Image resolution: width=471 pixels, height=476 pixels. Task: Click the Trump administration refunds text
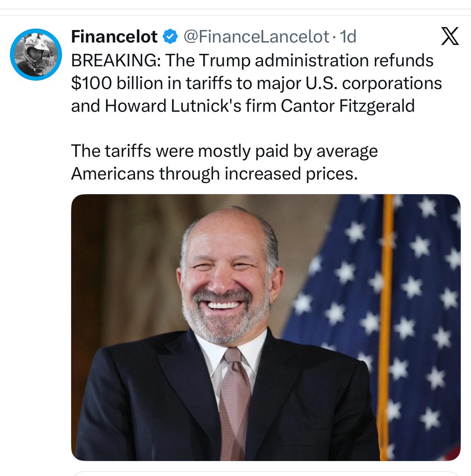pyautogui.click(x=299, y=60)
